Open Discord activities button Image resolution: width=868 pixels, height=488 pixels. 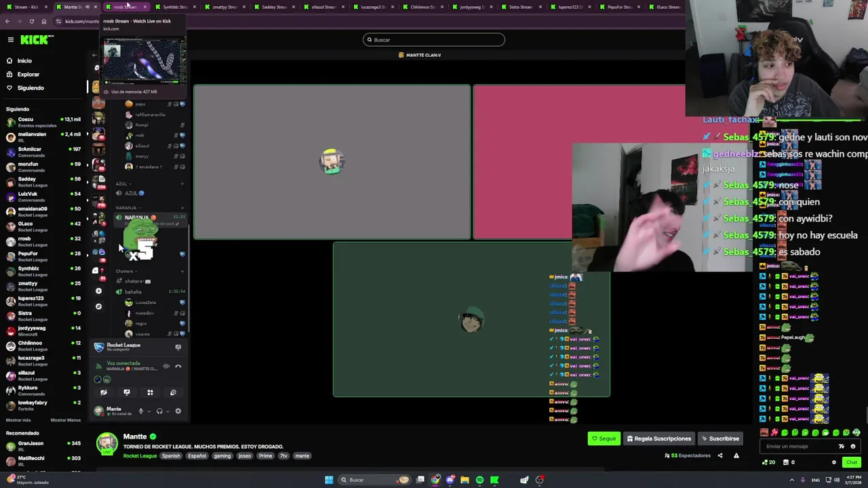(150, 392)
